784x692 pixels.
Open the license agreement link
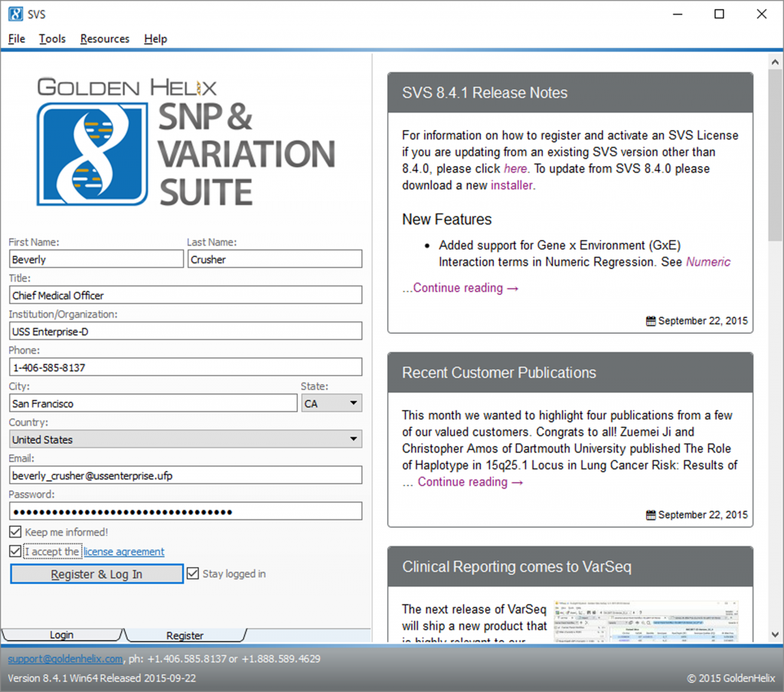click(x=123, y=551)
